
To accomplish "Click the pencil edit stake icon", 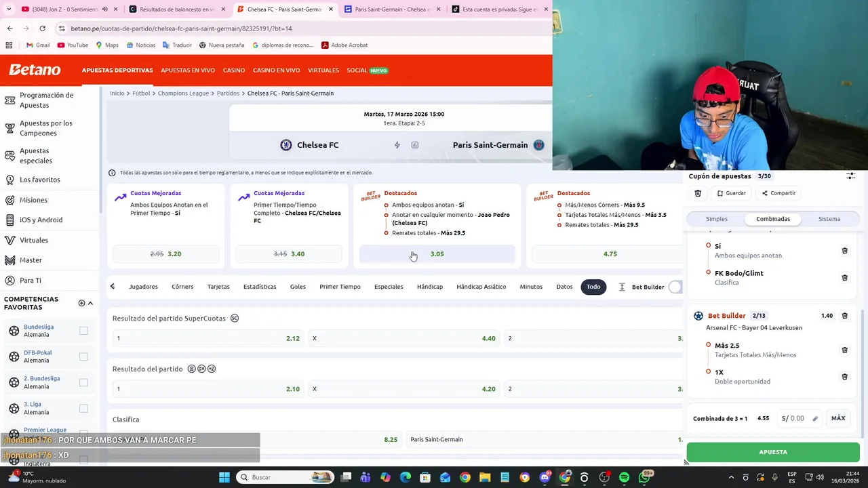I will [815, 419].
